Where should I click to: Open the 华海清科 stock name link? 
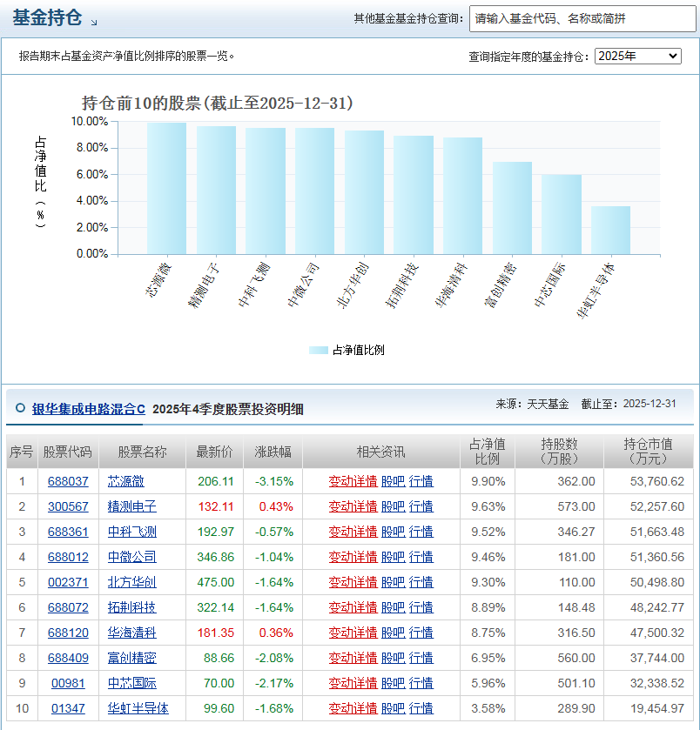pos(131,633)
